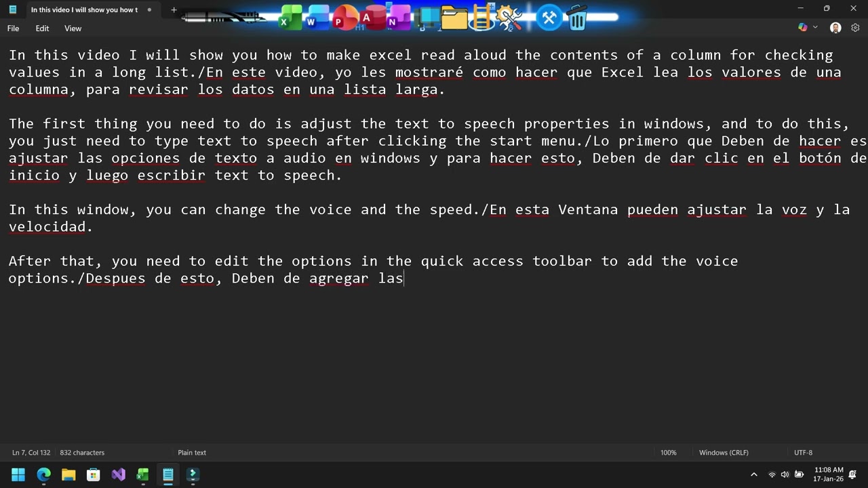This screenshot has height=488, width=868.
Task: Open OneNote from the floating dock
Action: (x=399, y=18)
